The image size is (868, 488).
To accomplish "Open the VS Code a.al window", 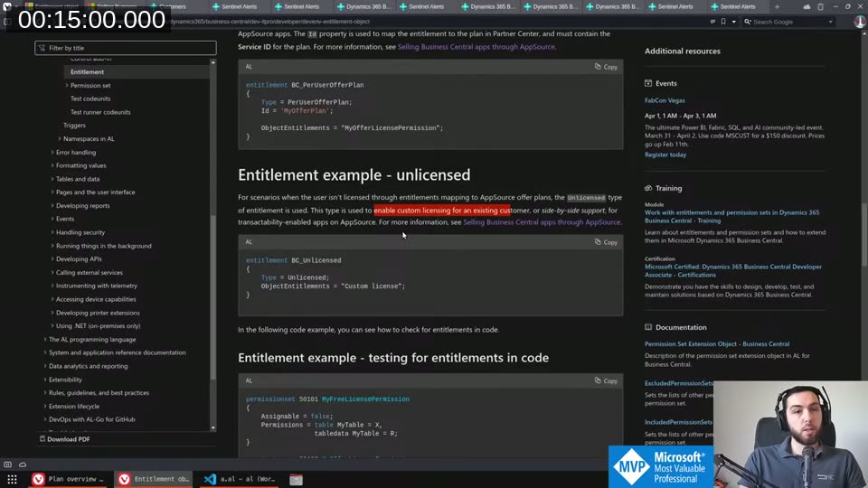I will 240,479.
